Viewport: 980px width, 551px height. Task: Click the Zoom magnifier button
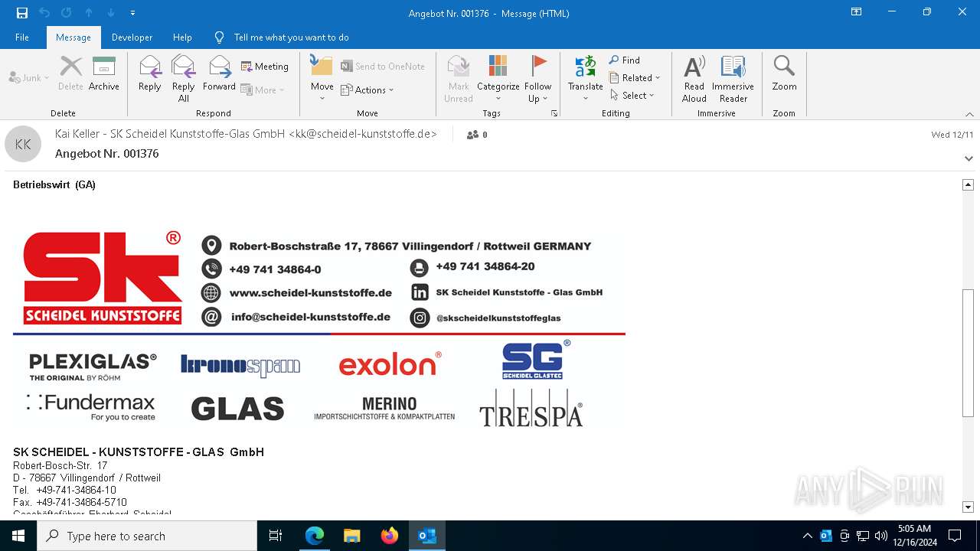pyautogui.click(x=784, y=74)
